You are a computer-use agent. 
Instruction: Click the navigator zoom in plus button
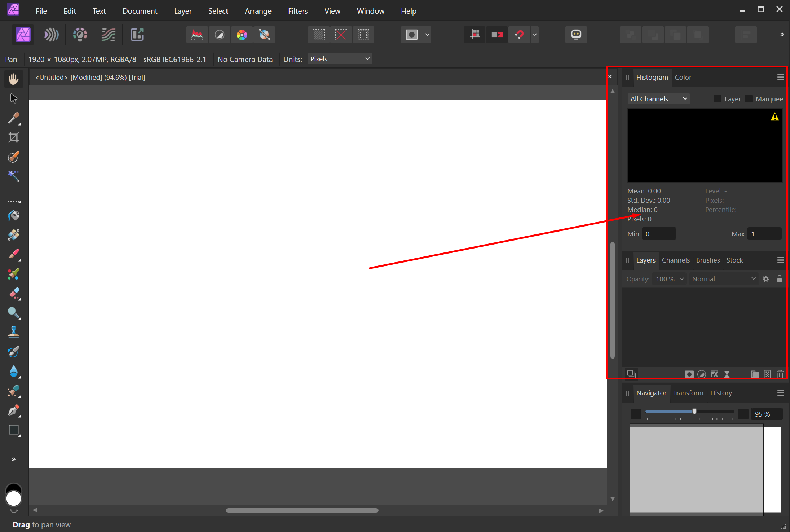pyautogui.click(x=743, y=414)
